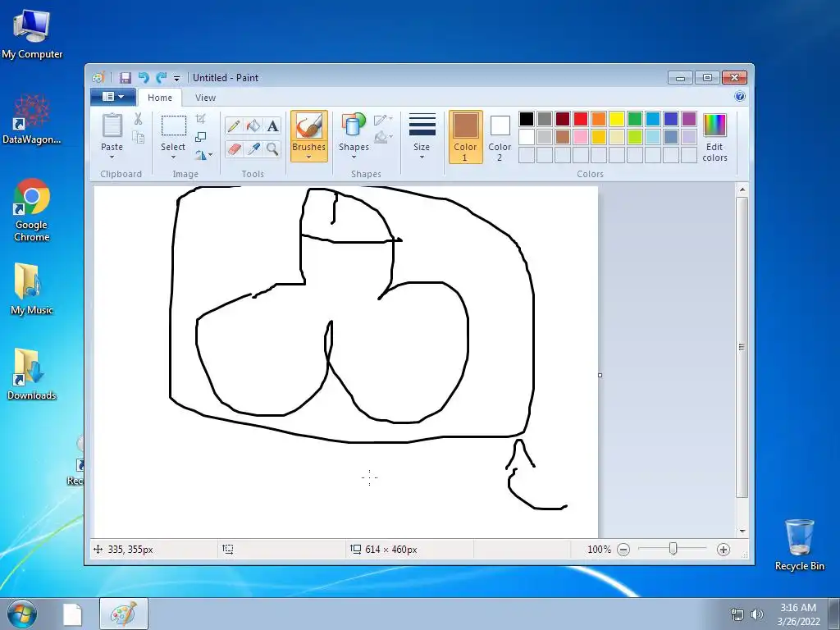
Task: Click the Copy icon
Action: [138, 138]
